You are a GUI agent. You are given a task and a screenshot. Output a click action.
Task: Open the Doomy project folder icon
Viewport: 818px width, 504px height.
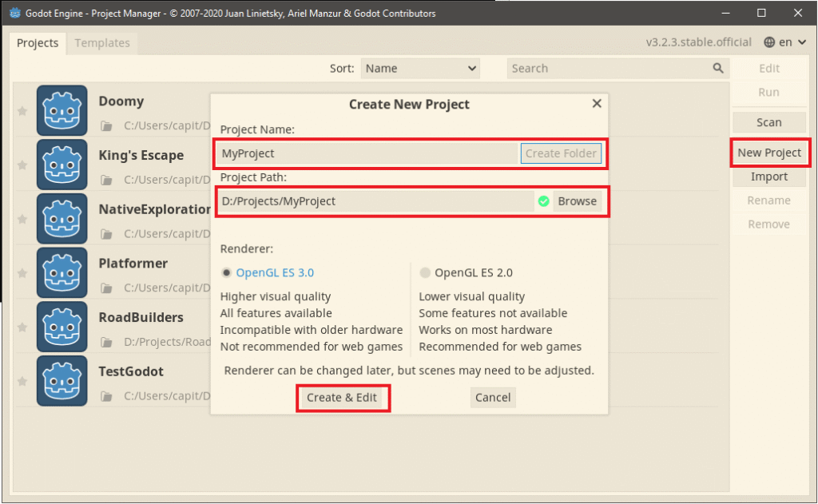coord(106,125)
